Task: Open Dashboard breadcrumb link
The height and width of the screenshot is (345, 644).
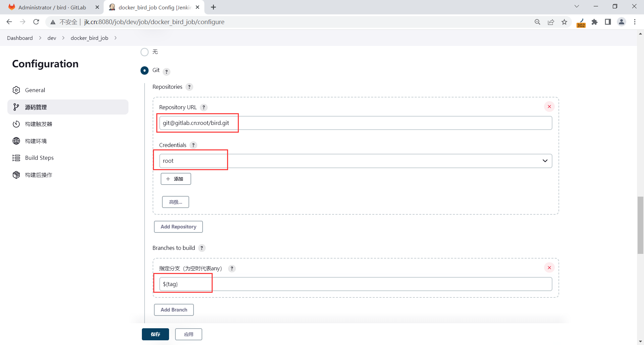Action: pos(20,38)
